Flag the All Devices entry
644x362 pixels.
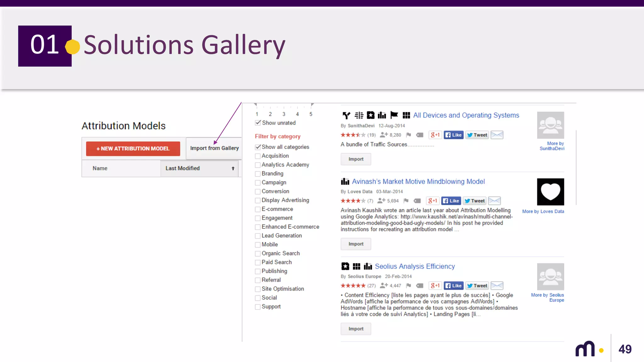click(408, 135)
